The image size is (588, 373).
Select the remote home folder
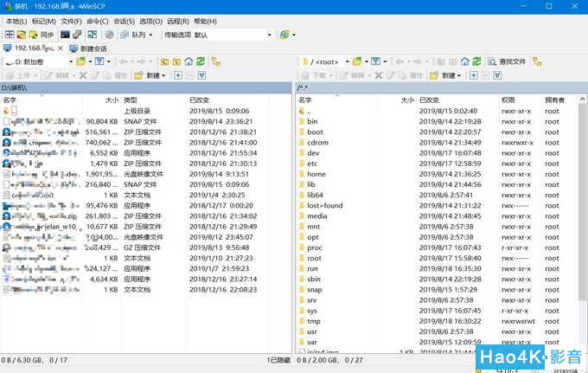coord(316,174)
